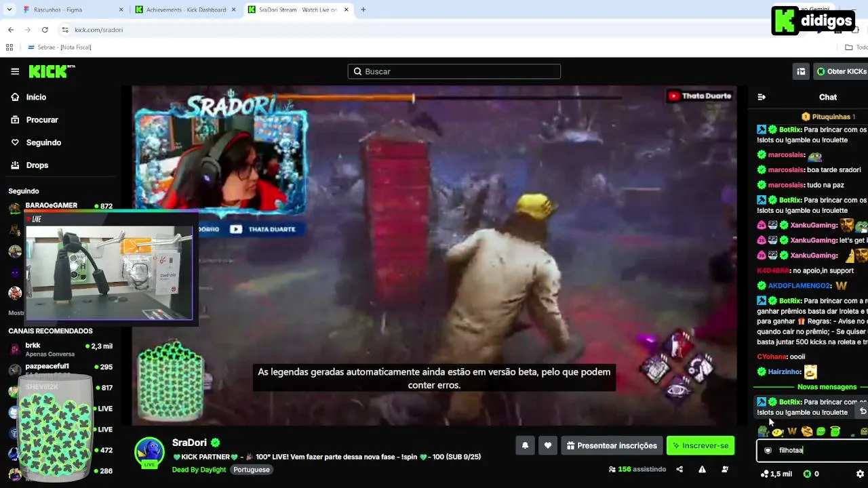Screen dimensions: 868x488
Task: Click the shield icon in the chat input
Action: [768, 450]
